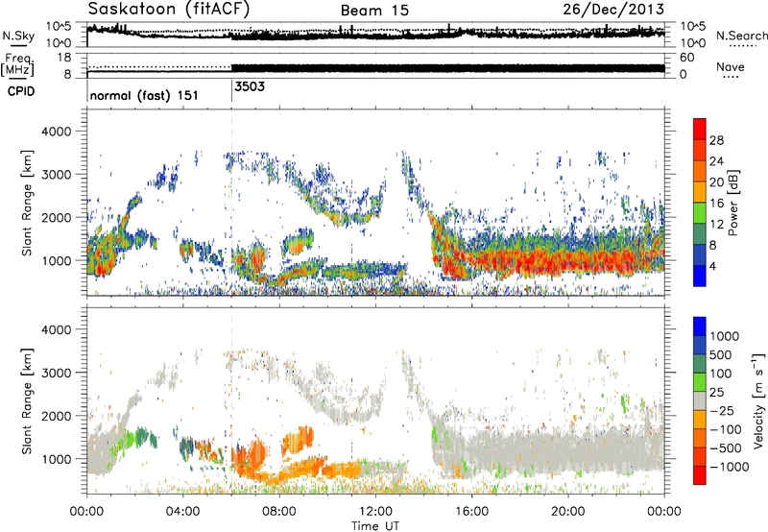Click the "18" frequency axis tick

64,58
